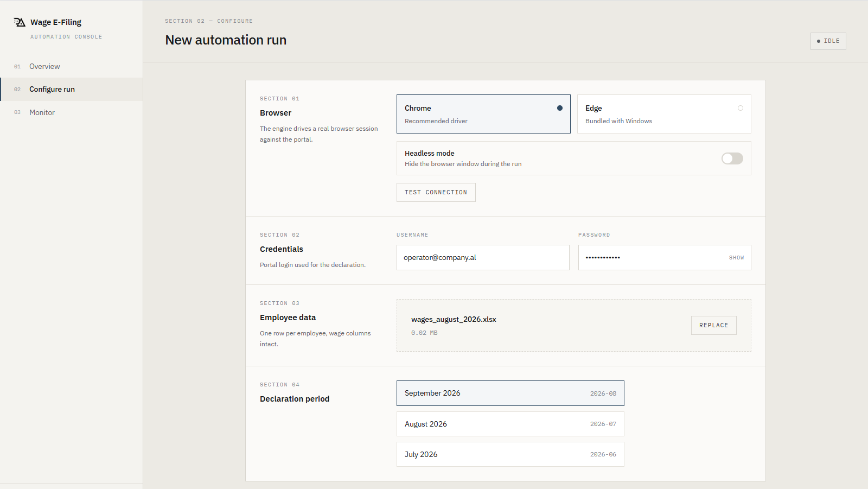The width and height of the screenshot is (868, 489).
Task: Click the wages_august_2026.xlsx file name
Action: coord(454,319)
